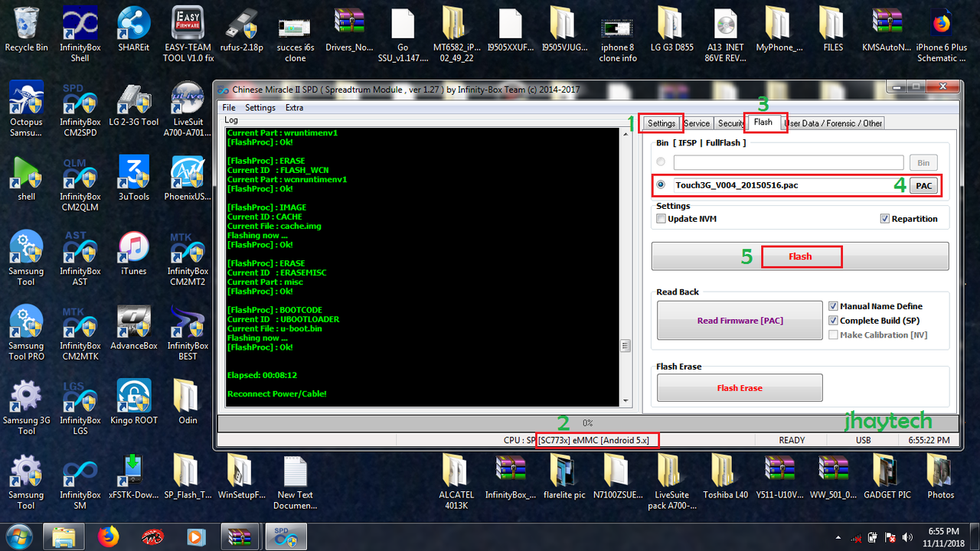Open the New Text Document desktop file
This screenshot has width=980, height=551.
pos(296,482)
